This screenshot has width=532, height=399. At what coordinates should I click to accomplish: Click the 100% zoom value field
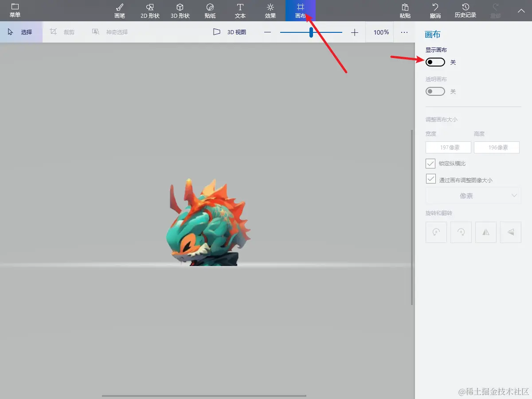tap(381, 32)
